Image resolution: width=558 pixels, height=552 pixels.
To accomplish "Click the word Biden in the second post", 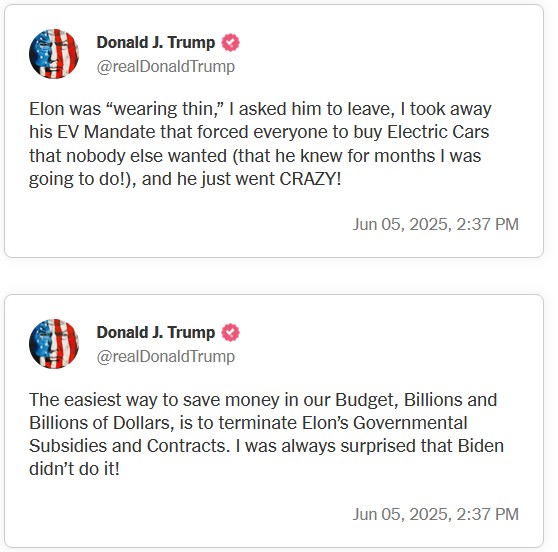I will pyautogui.click(x=481, y=446).
